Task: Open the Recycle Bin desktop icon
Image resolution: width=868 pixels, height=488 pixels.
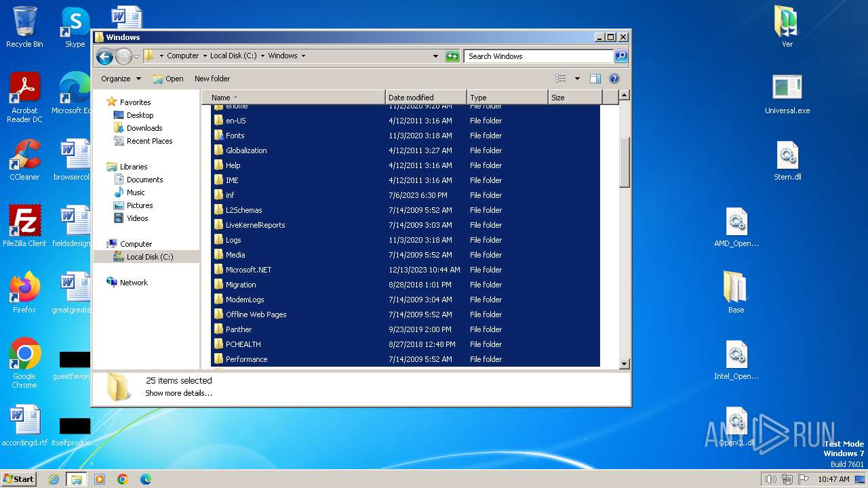Action: click(24, 27)
